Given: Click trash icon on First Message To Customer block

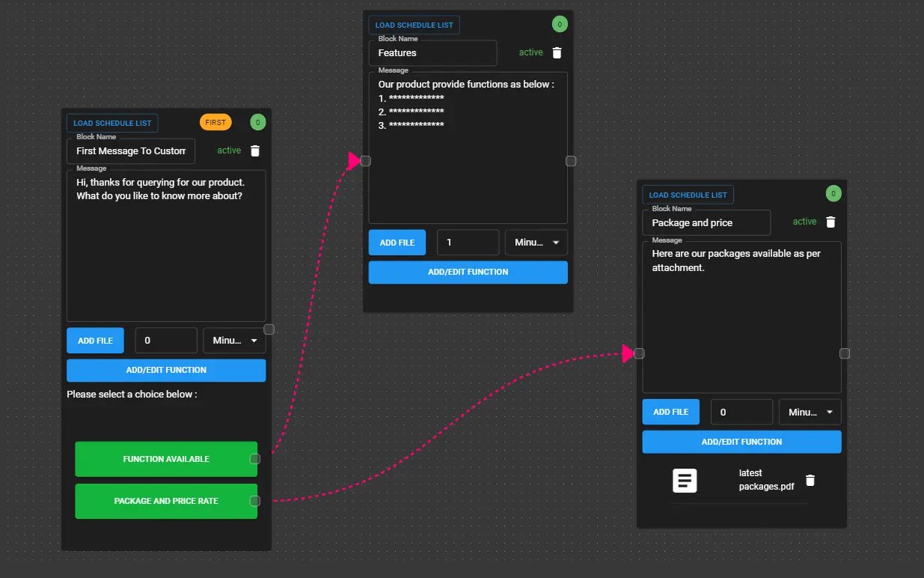Looking at the screenshot, I should 255,150.
